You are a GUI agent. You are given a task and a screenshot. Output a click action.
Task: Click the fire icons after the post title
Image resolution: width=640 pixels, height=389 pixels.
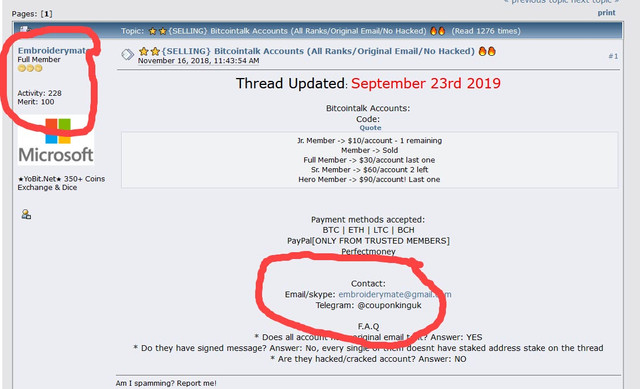click(x=487, y=51)
